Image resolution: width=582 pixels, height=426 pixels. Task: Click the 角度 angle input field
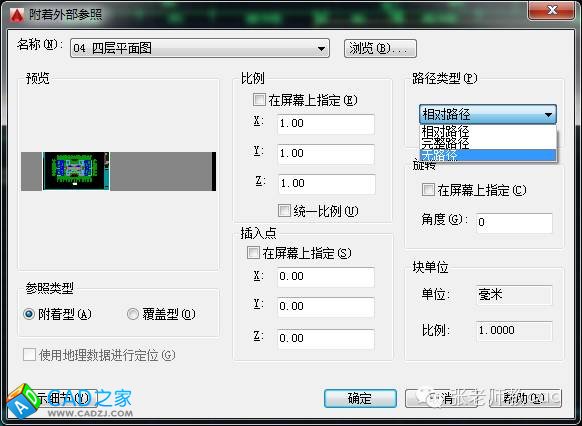click(x=514, y=223)
